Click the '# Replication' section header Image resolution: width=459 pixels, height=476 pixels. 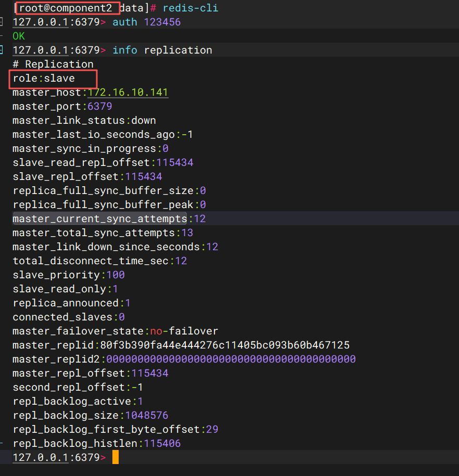tap(53, 64)
